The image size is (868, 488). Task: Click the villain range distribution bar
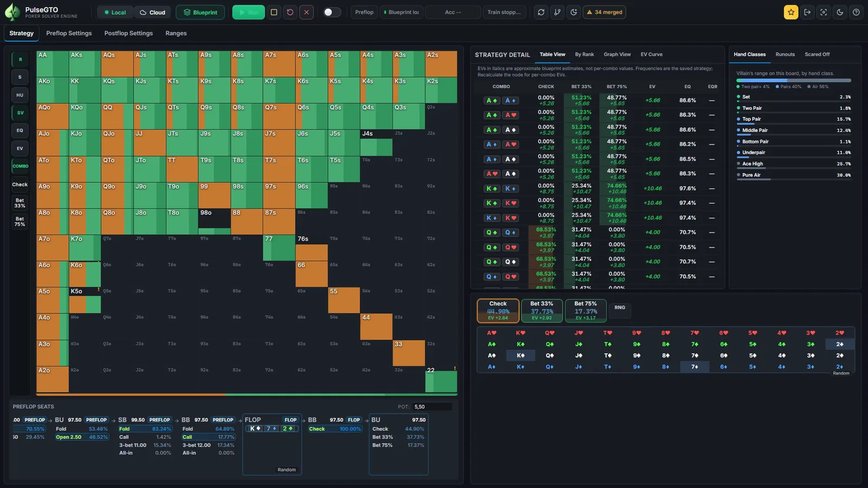(x=793, y=80)
